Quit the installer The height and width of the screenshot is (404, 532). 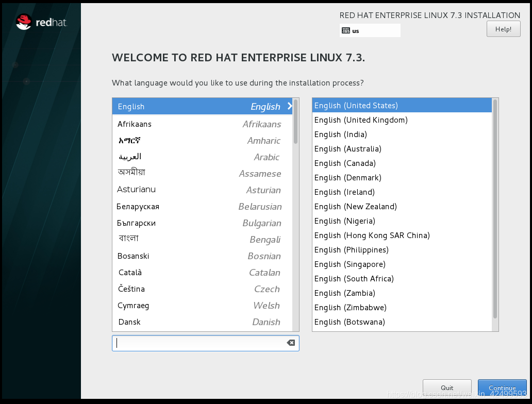(447, 388)
